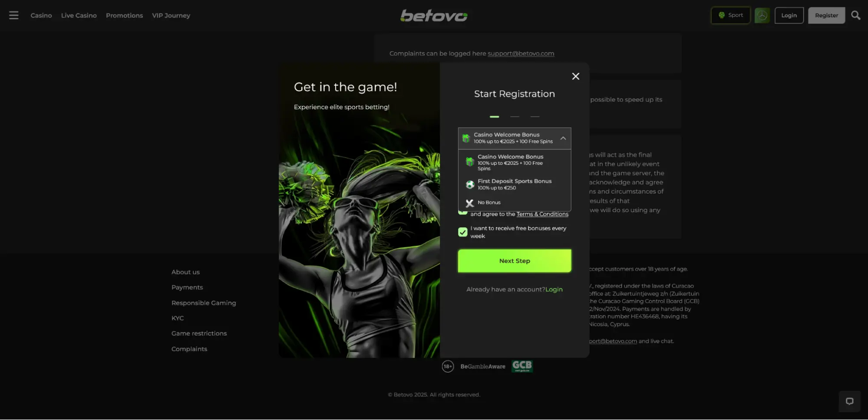Click the footer support email near live chat
The height and width of the screenshot is (420, 868).
pos(613,341)
